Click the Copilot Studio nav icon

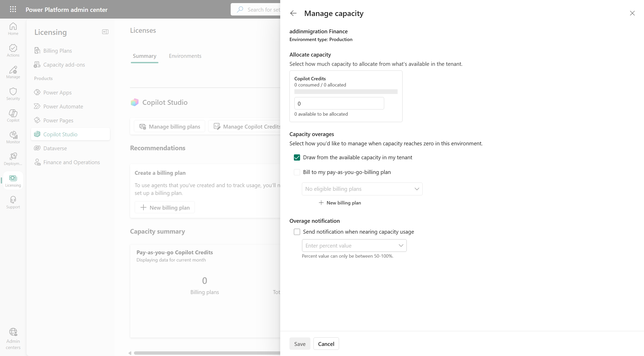(x=37, y=134)
